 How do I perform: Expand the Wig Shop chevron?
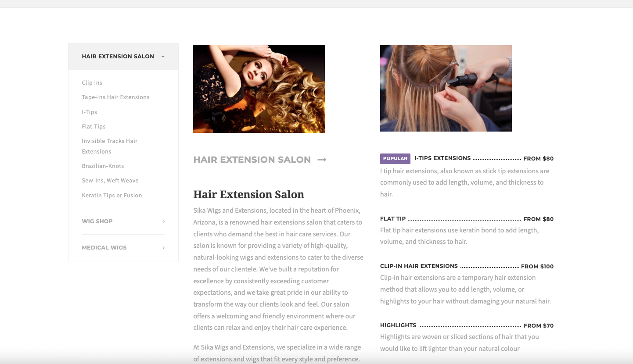click(163, 221)
